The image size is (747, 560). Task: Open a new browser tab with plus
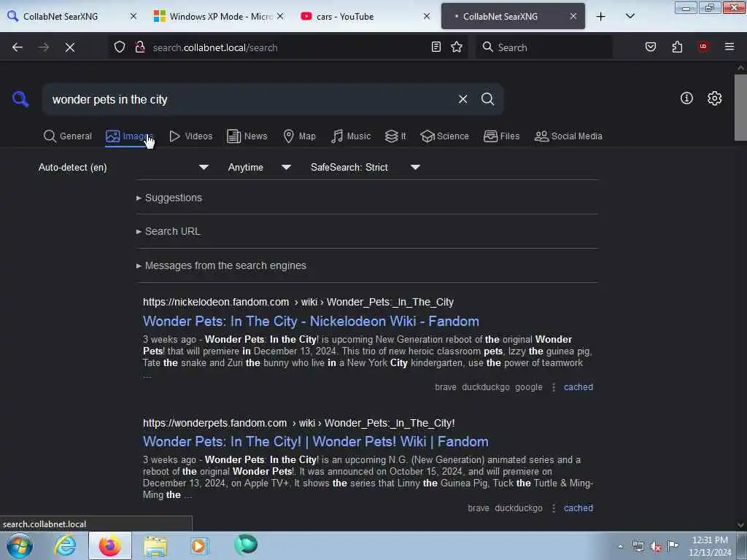coord(601,16)
